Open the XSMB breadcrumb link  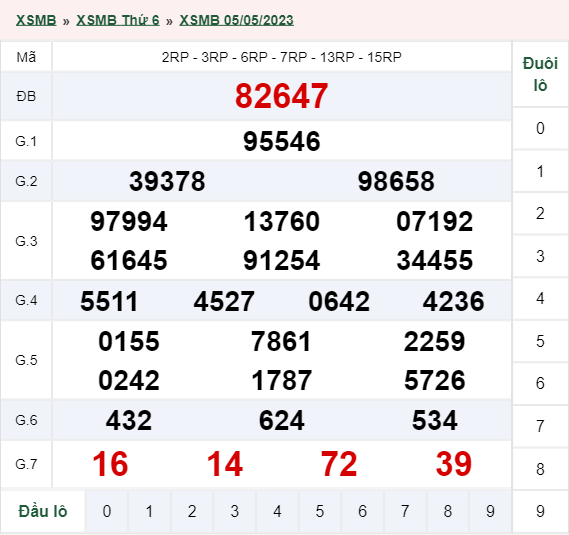click(x=36, y=20)
